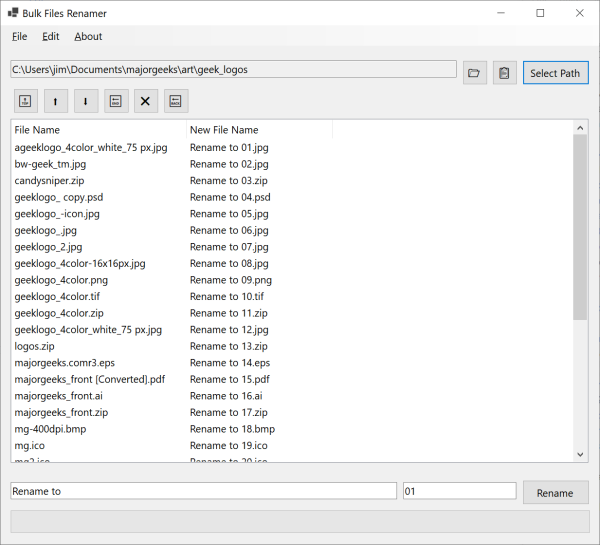Move selected file down with down-arrow button
The height and width of the screenshot is (545, 600).
click(86, 101)
